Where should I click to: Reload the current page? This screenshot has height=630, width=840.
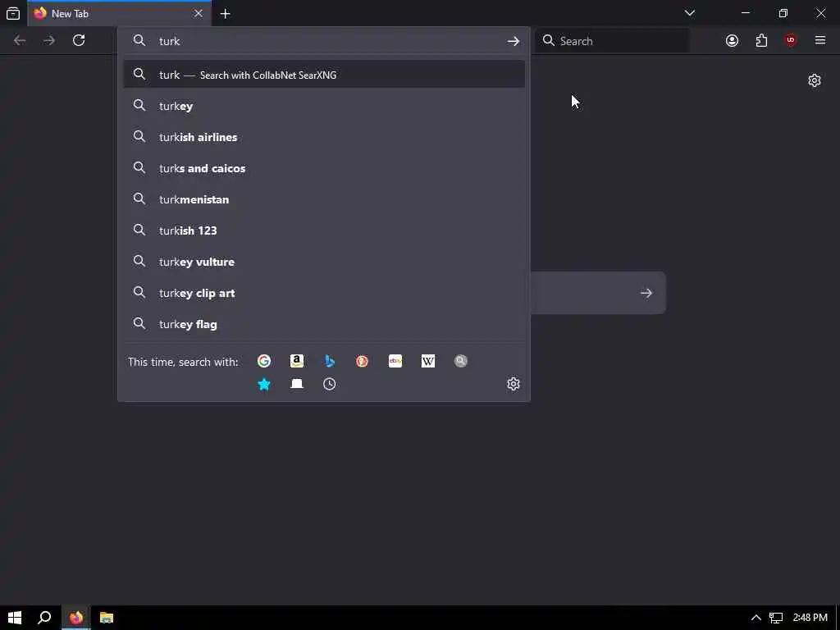pos(79,41)
